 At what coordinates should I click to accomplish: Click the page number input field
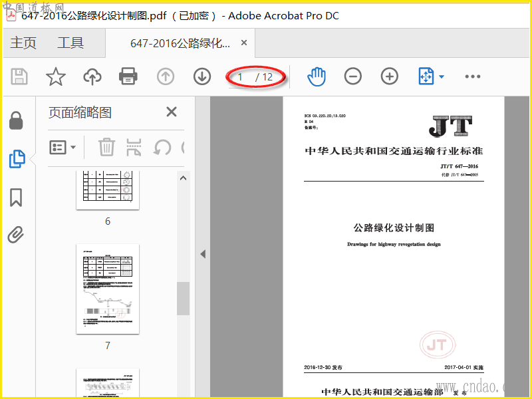[240, 77]
